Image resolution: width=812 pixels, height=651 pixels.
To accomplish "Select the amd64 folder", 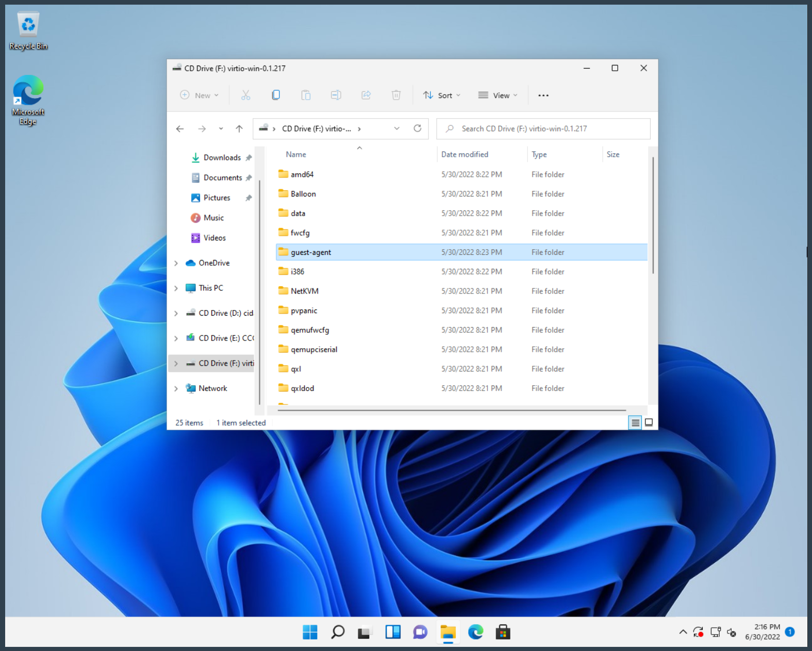I will [461, 174].
